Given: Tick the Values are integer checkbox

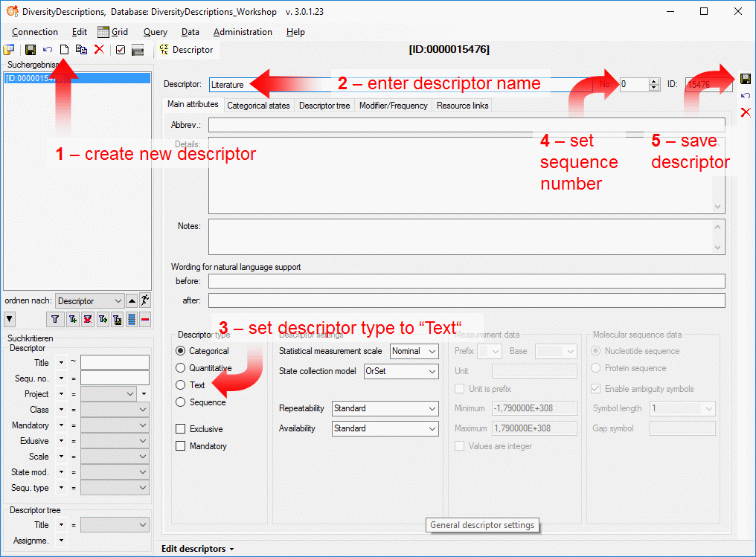Looking at the screenshot, I should (460, 446).
